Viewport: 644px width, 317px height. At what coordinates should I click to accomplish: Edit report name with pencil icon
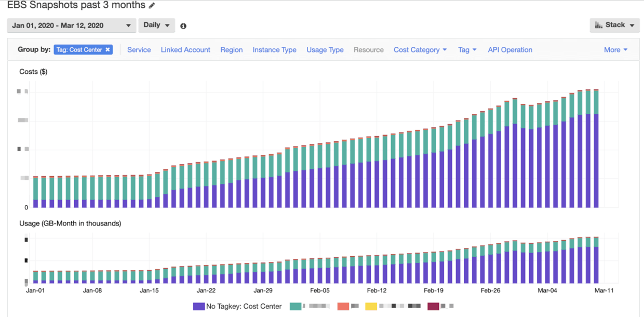click(x=152, y=5)
